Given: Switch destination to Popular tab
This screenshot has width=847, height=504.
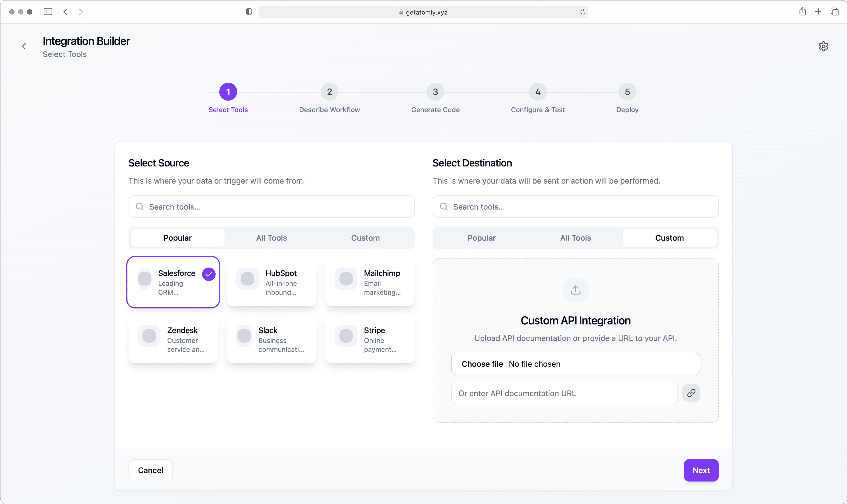Looking at the screenshot, I should (x=482, y=238).
